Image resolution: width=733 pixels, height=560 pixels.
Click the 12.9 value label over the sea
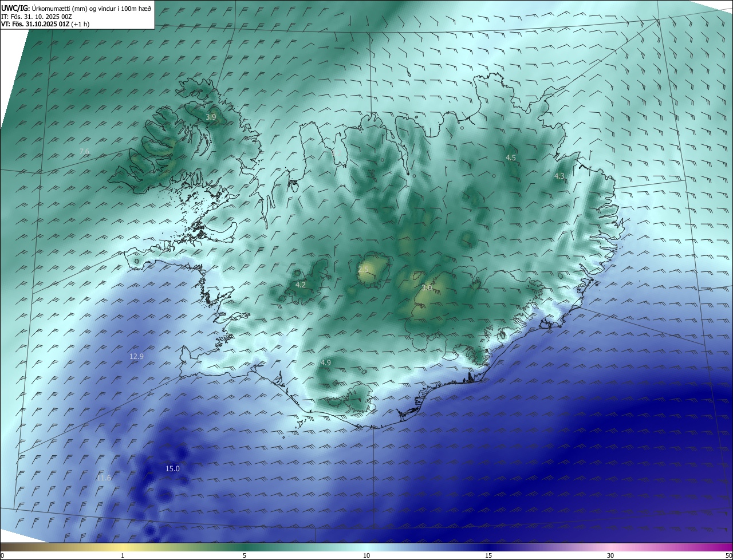[x=136, y=356]
